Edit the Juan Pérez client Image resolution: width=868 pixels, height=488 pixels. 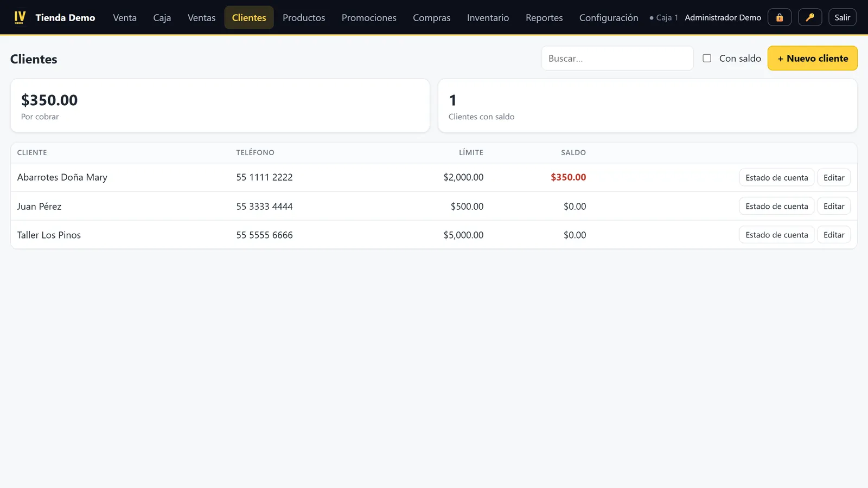[834, 206]
